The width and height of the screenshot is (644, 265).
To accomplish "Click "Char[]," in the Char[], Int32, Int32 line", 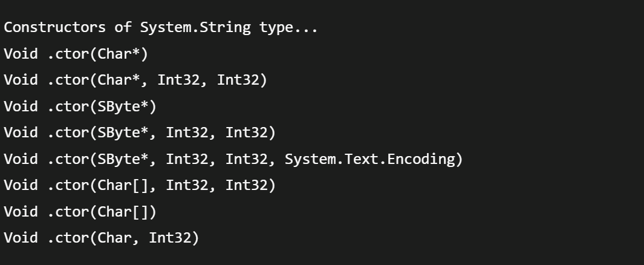I will (x=127, y=186).
